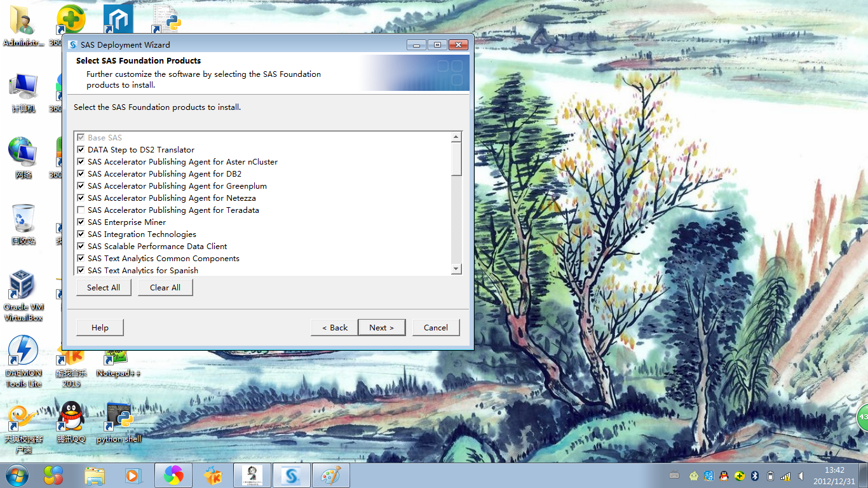This screenshot has width=868, height=488.
Task: Open the 天翼校园客户端 desktop shortcut
Action: coord(24,428)
